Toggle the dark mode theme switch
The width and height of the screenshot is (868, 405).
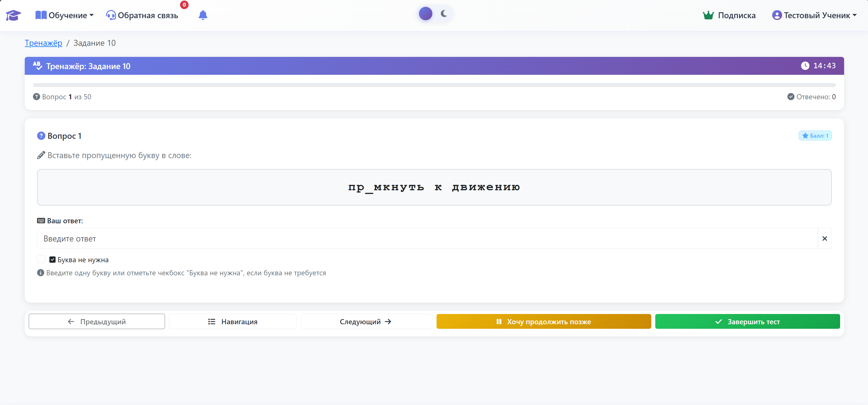coord(434,14)
